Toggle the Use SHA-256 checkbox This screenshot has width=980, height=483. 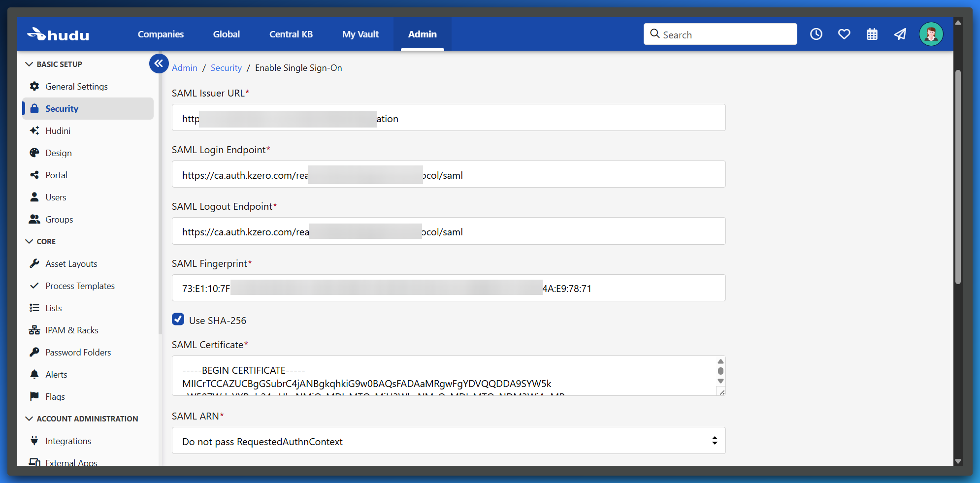178,319
